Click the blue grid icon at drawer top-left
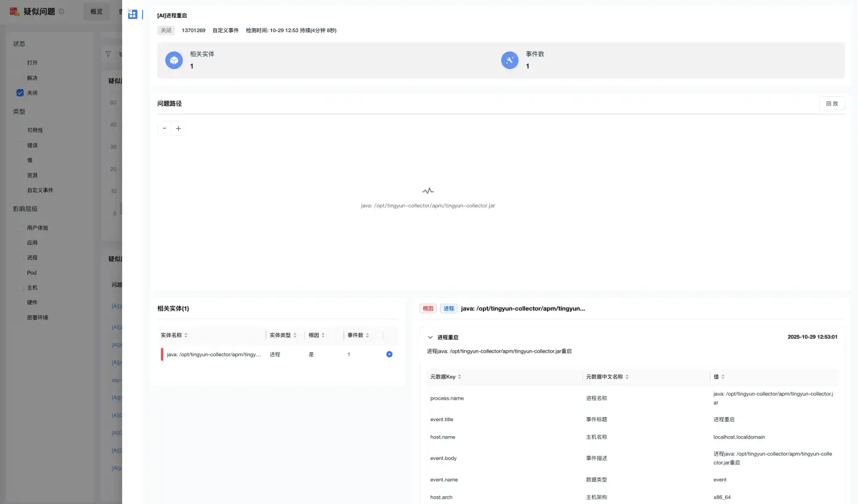The image size is (858, 504). pyautogui.click(x=132, y=14)
